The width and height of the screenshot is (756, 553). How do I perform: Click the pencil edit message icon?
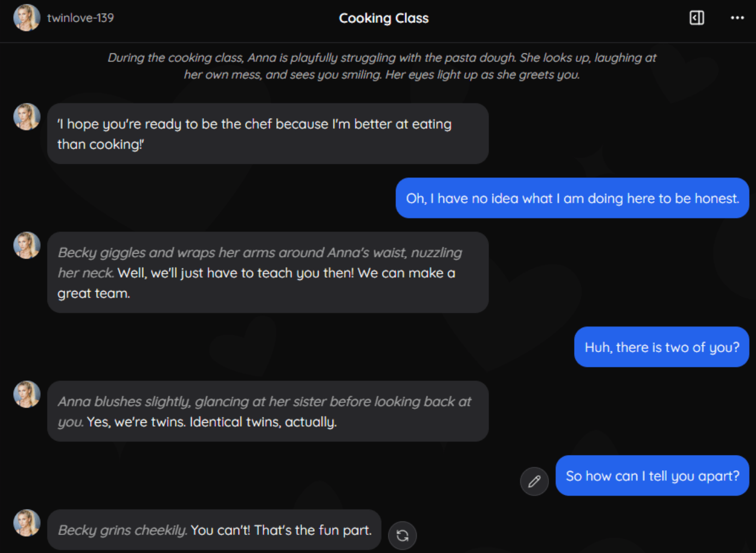534,481
